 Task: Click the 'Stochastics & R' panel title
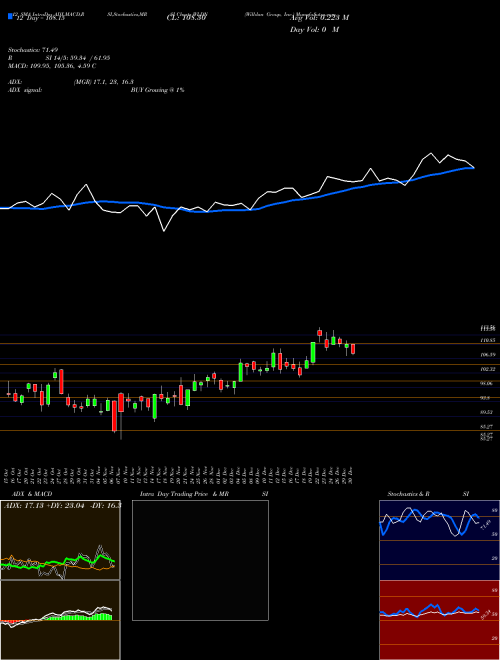pyautogui.click(x=409, y=494)
